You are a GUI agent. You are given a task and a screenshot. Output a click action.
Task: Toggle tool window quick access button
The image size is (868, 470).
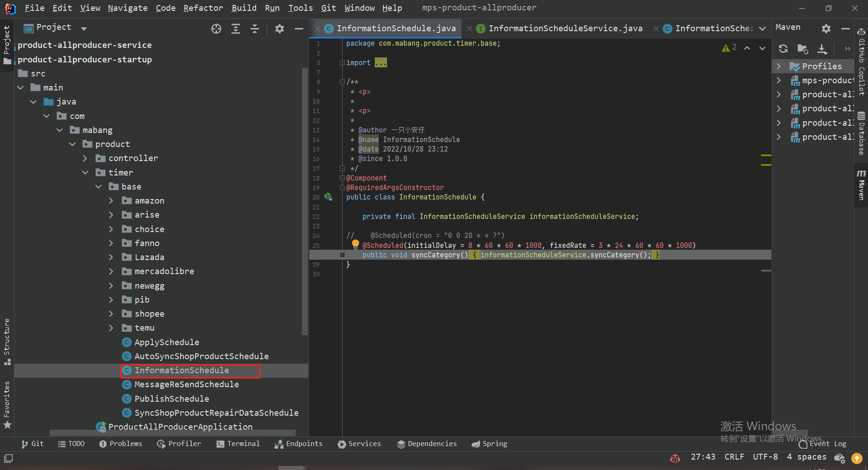coord(8,458)
